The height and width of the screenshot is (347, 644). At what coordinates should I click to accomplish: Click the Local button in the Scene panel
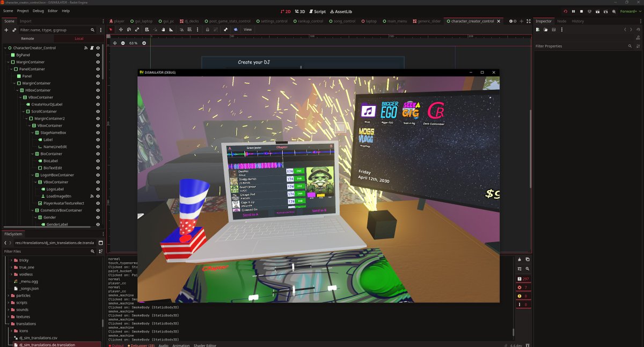click(x=79, y=39)
